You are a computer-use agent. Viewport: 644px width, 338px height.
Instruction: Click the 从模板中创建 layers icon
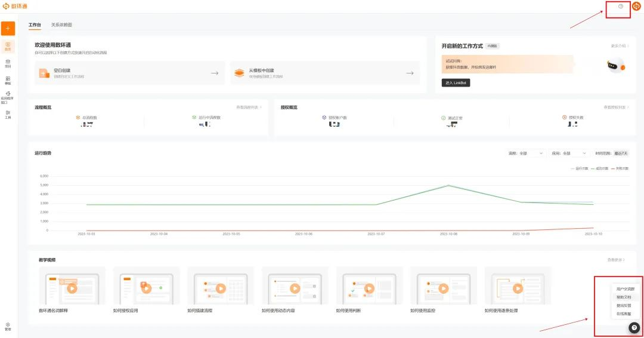click(239, 73)
